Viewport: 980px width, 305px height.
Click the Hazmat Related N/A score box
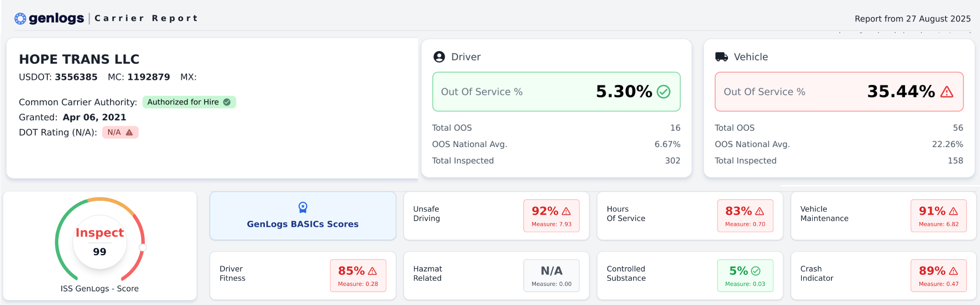coord(551,276)
